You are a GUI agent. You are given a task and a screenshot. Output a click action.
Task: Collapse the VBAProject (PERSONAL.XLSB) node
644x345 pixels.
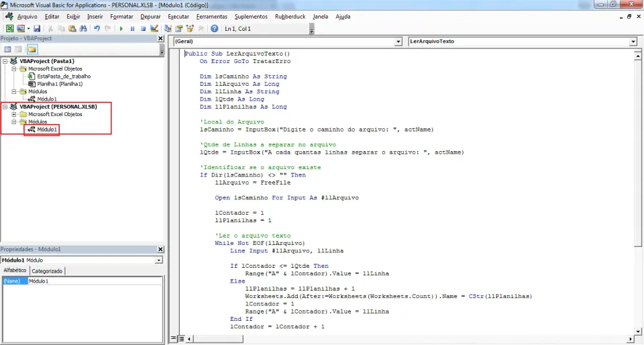pos(5,107)
